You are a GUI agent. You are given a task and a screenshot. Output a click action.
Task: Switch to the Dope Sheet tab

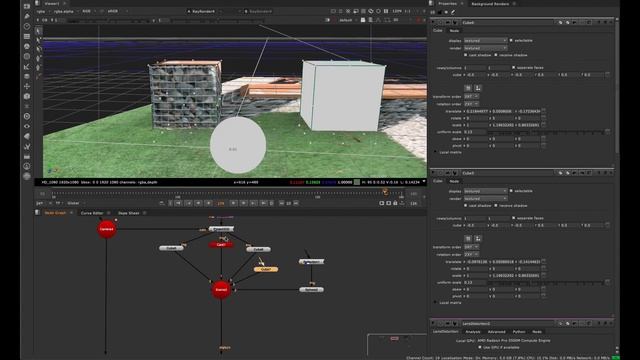[x=129, y=213]
